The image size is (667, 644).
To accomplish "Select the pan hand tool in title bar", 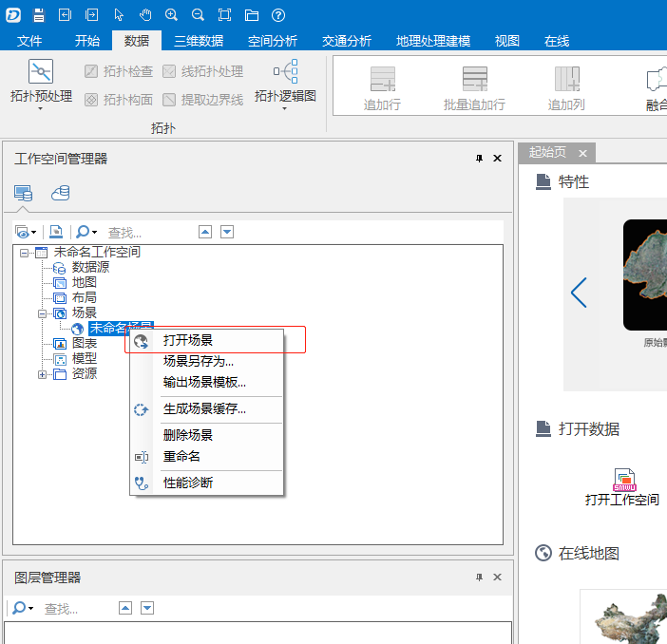I will coord(144,14).
